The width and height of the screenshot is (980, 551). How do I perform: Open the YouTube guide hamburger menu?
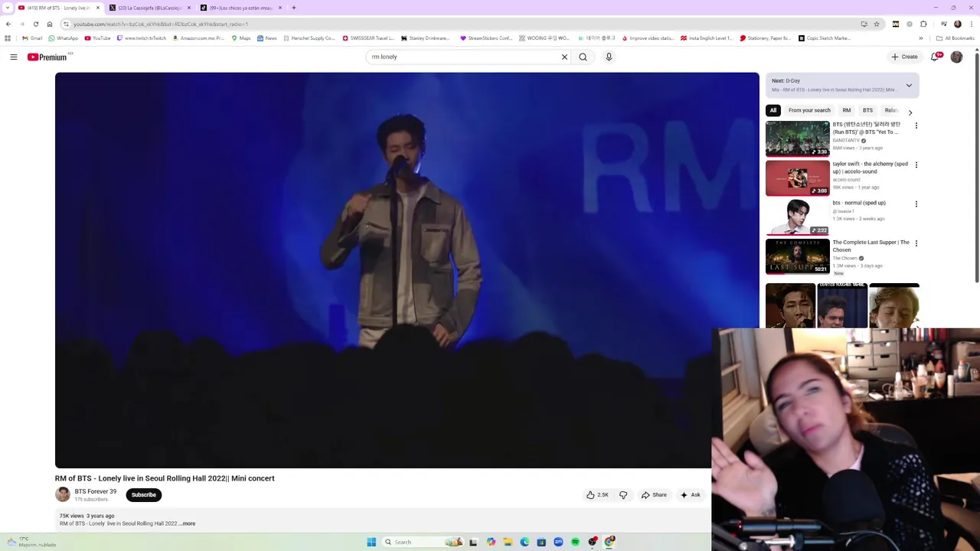pos(13,57)
